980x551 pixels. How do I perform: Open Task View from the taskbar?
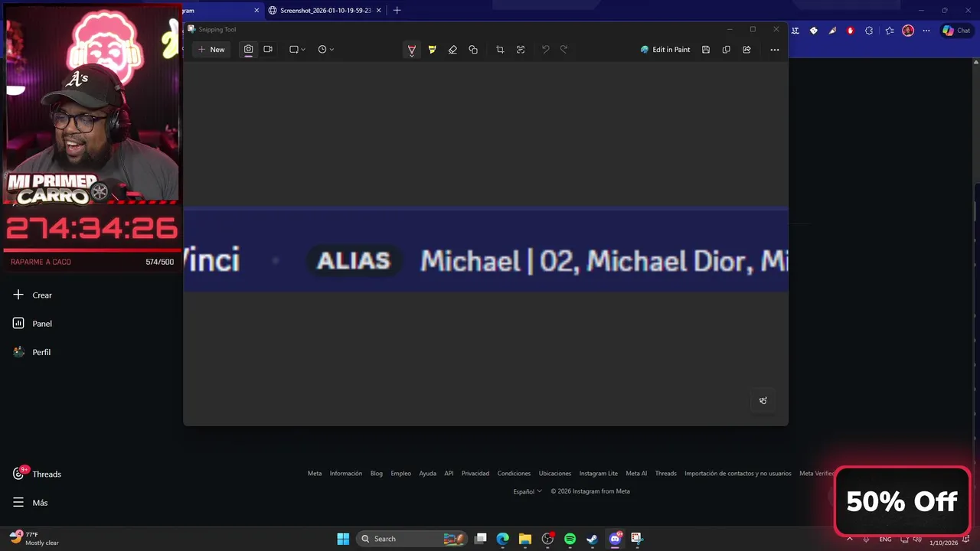pos(480,539)
